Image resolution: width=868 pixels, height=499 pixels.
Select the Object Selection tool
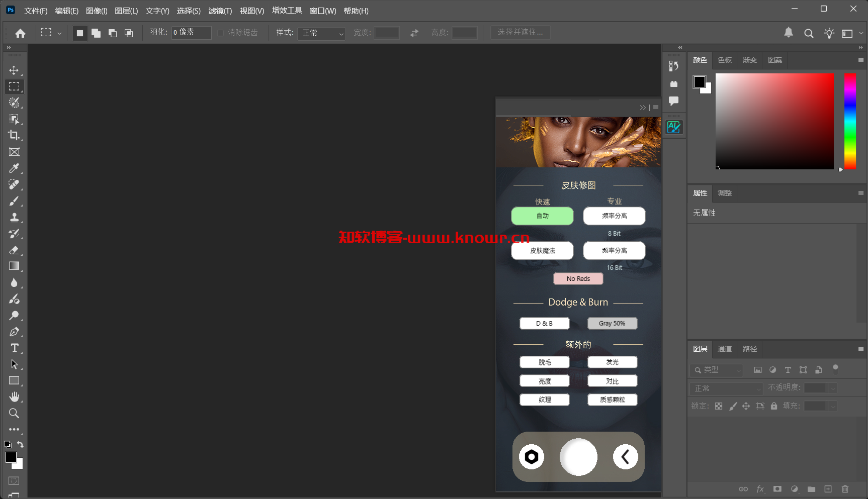14,119
